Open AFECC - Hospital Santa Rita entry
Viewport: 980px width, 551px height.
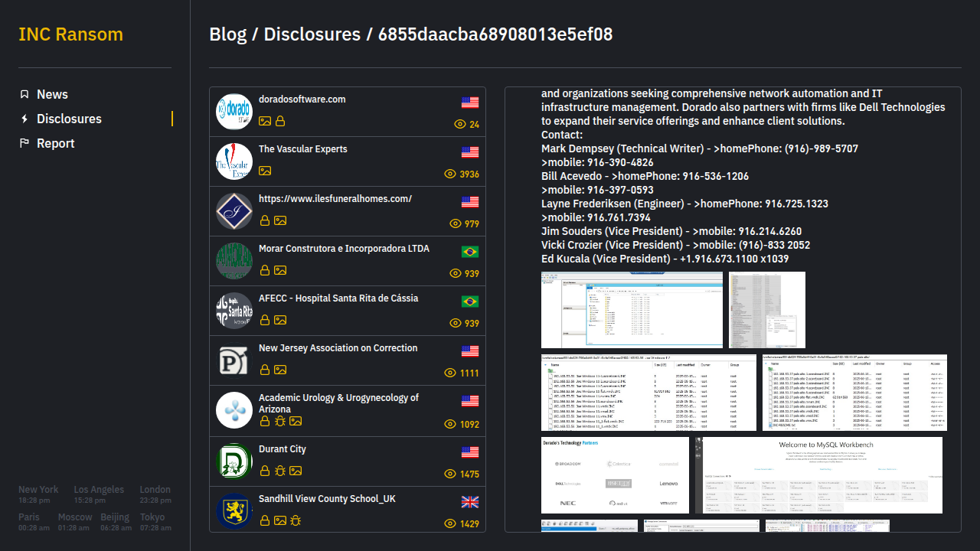[x=348, y=311]
